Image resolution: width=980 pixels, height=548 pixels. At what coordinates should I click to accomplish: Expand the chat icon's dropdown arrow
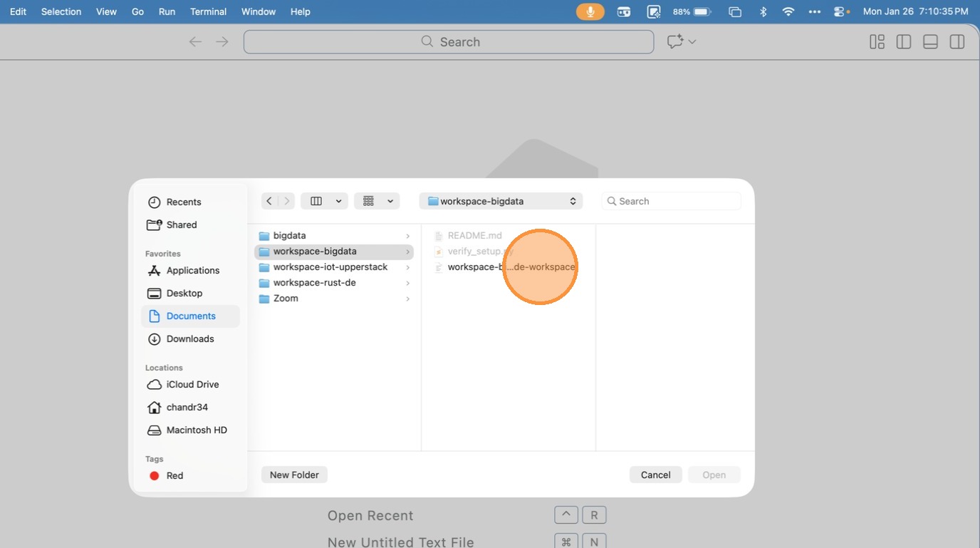click(692, 42)
